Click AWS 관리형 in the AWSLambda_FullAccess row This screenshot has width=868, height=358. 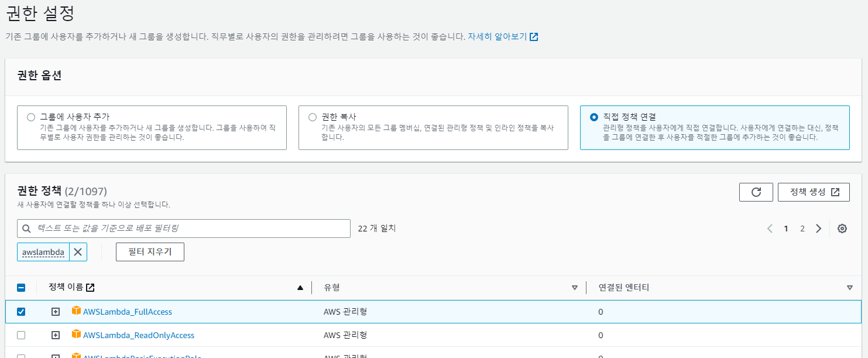pyautogui.click(x=345, y=312)
